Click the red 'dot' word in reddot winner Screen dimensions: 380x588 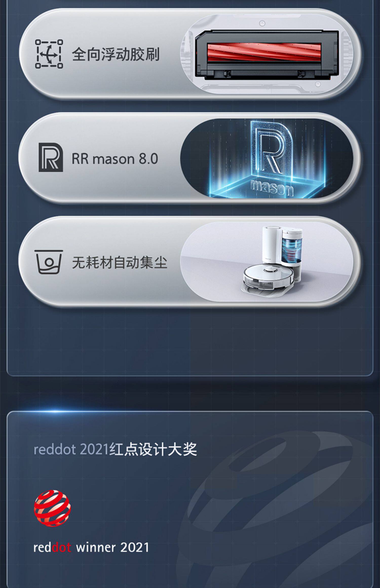click(x=62, y=547)
